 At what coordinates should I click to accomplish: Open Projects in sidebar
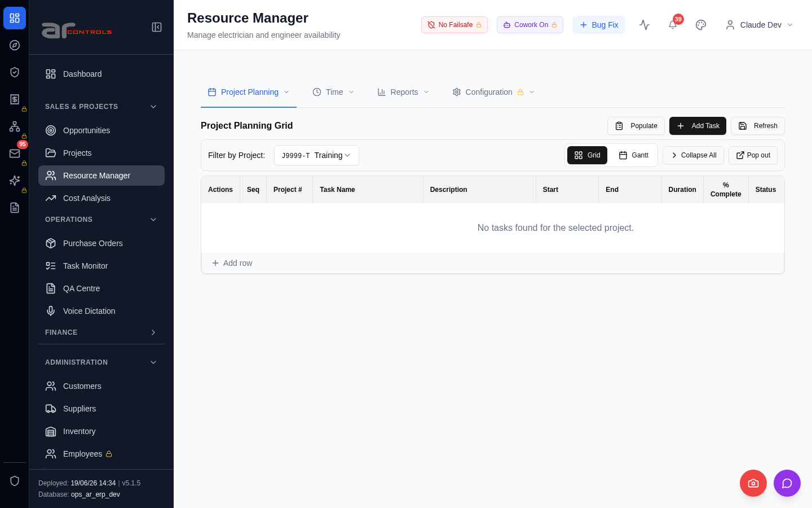101,153
